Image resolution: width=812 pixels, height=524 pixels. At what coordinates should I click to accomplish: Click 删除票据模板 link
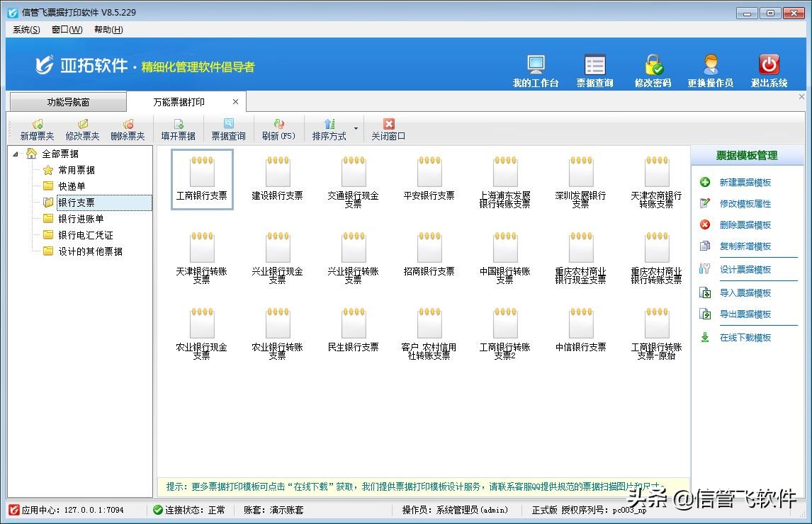[745, 224]
